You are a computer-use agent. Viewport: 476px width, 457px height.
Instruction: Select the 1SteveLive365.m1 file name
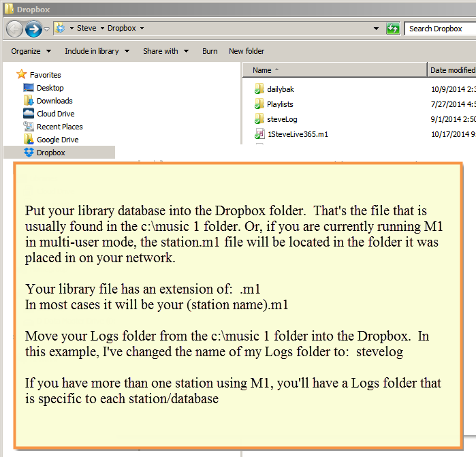(x=298, y=134)
